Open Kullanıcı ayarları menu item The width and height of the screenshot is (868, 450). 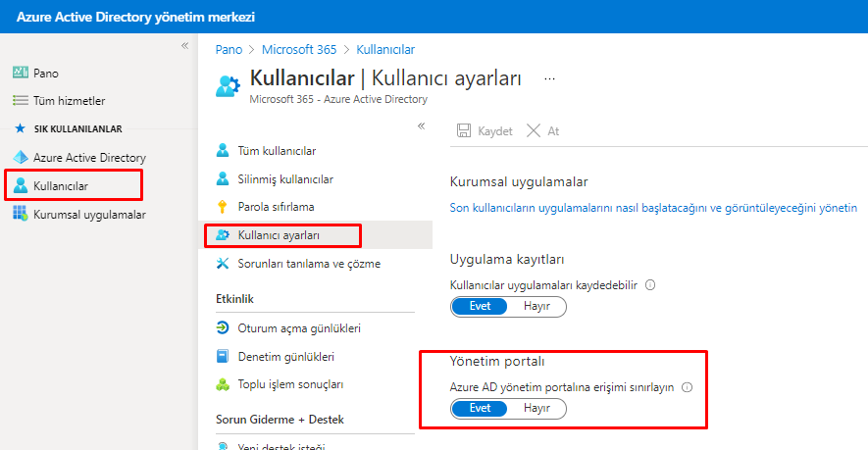point(280,235)
